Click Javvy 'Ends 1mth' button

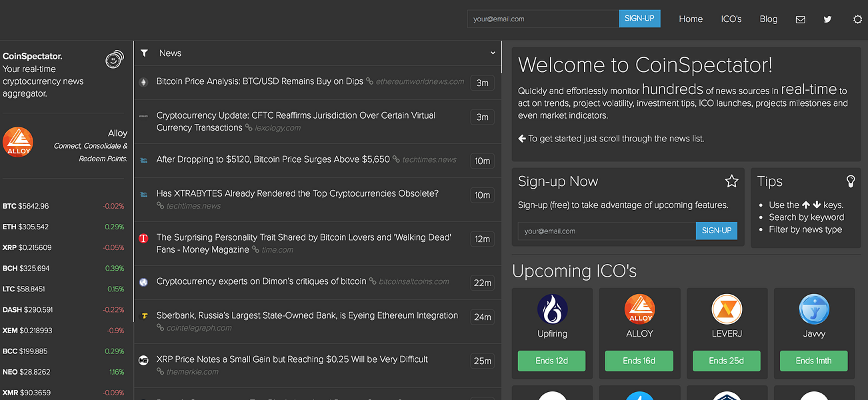tap(814, 361)
